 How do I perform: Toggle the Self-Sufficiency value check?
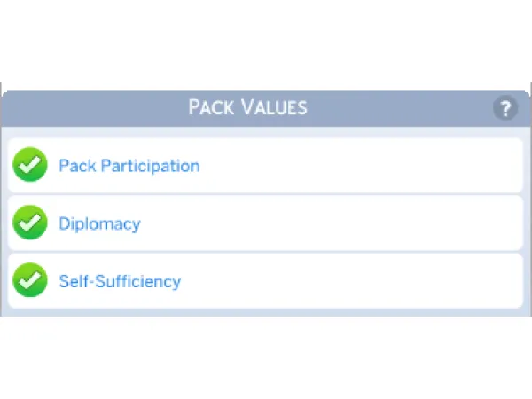30,281
